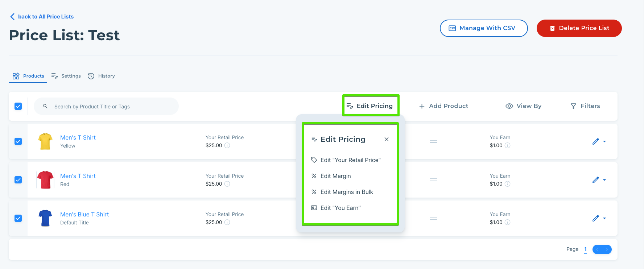Click the View By eye icon
Image resolution: width=644 pixels, height=269 pixels.
[x=509, y=106]
